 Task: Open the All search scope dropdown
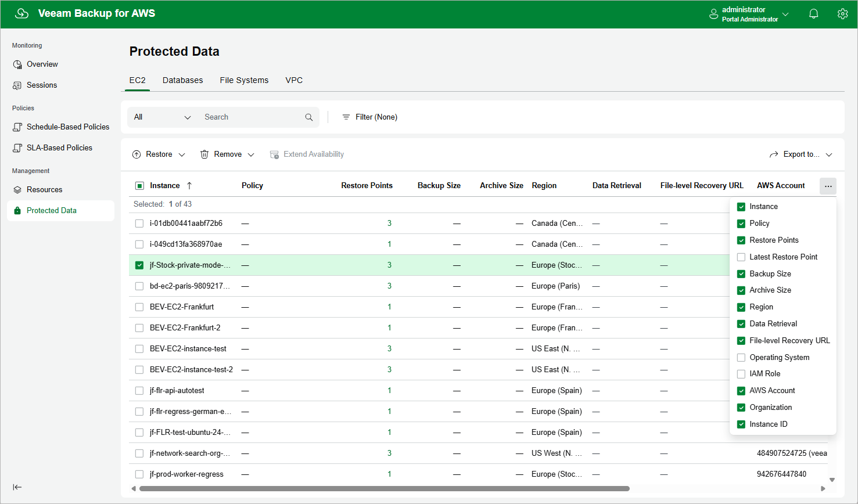click(x=162, y=117)
